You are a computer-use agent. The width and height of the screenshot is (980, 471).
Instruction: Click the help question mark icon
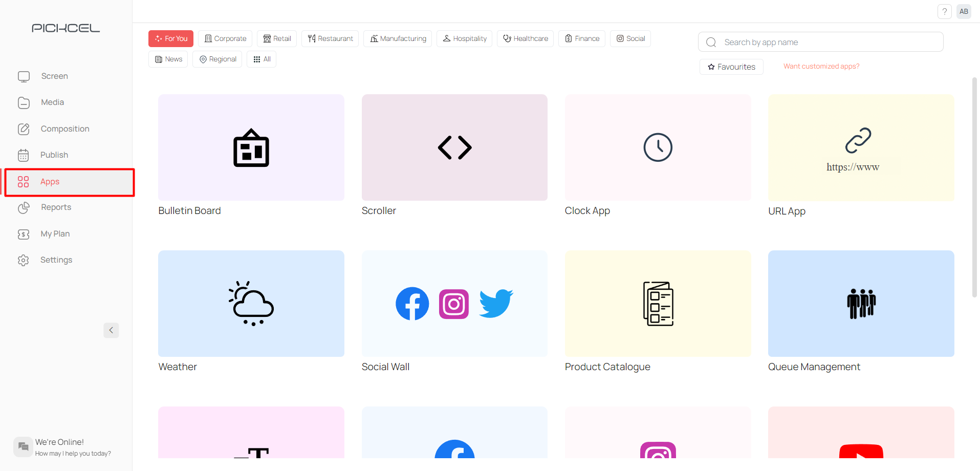coord(945,11)
